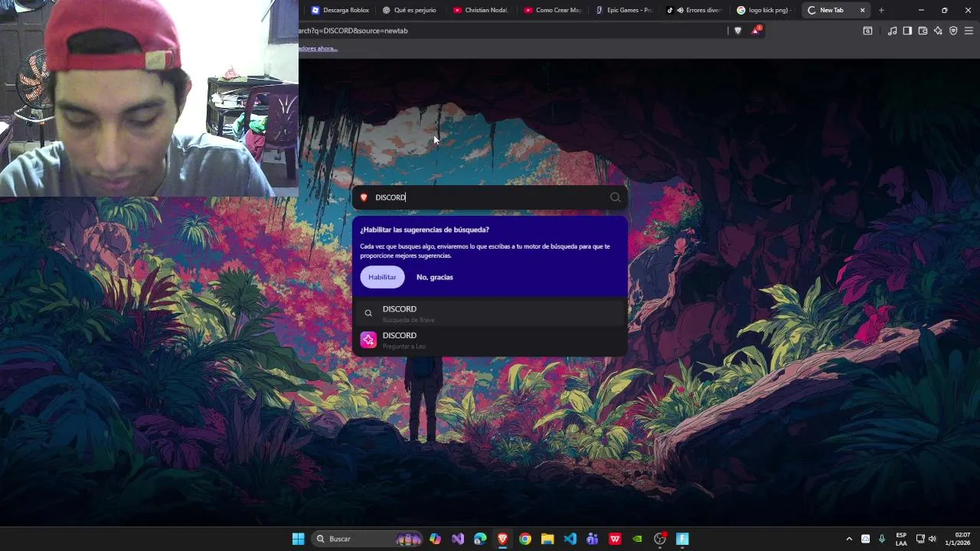Click the Leo icon beside DISCORD suggestion
The image size is (980, 551).
tap(368, 340)
